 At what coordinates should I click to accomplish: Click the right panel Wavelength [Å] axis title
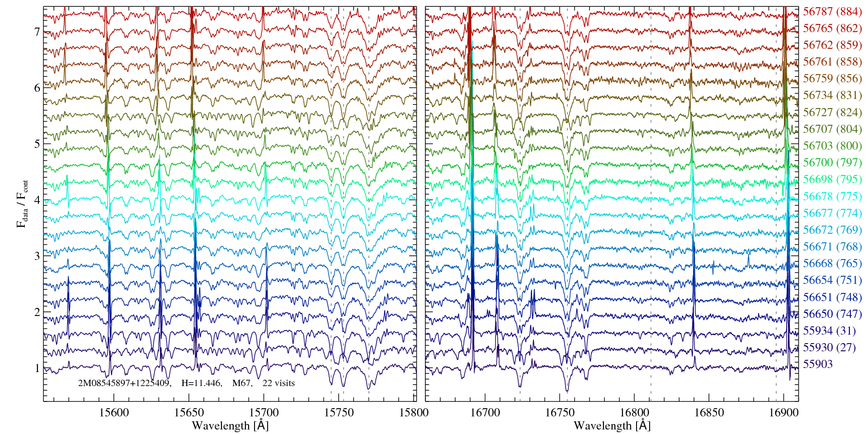pyautogui.click(x=612, y=425)
